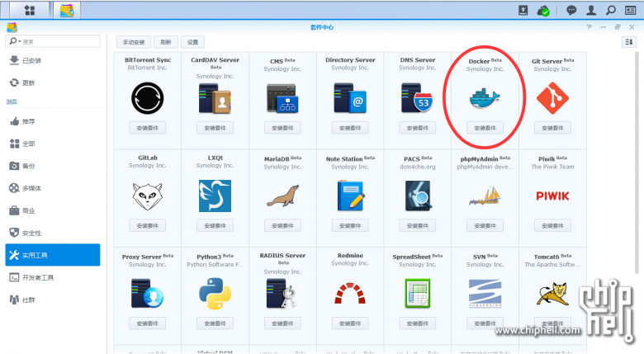The height and width of the screenshot is (354, 644).
Task: Browse the 社群 community category
Action: pos(53,300)
